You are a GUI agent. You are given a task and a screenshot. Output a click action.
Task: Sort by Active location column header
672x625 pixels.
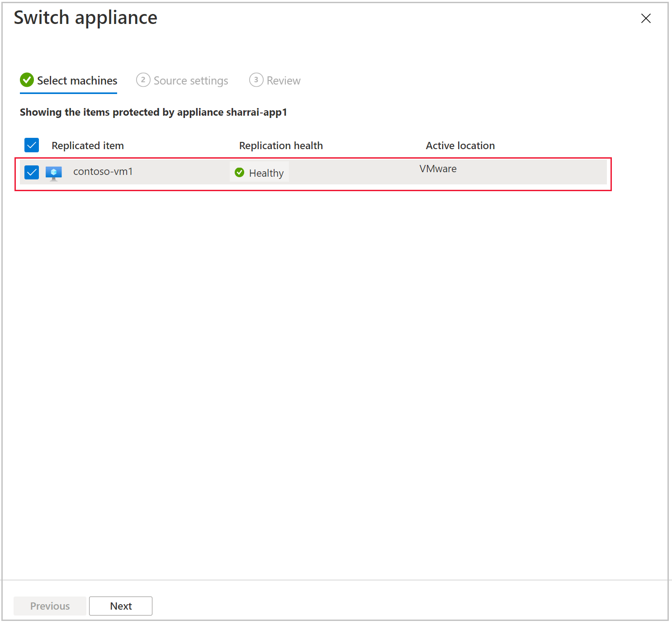click(460, 146)
